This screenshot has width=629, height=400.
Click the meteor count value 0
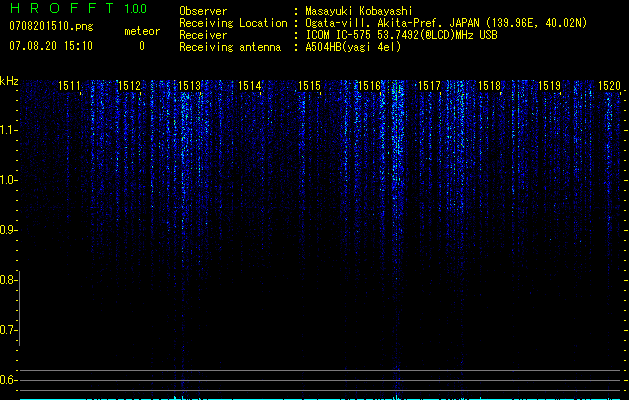(142, 46)
